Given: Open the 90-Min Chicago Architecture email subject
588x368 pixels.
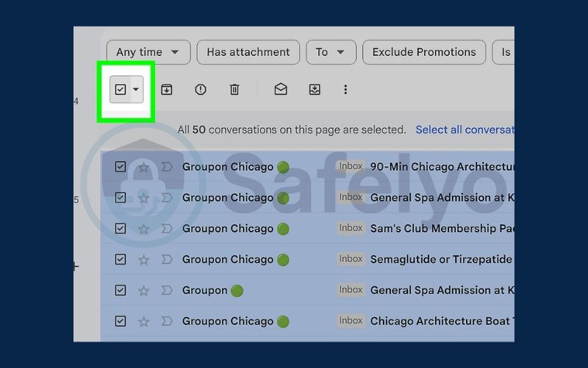Looking at the screenshot, I should [x=442, y=167].
